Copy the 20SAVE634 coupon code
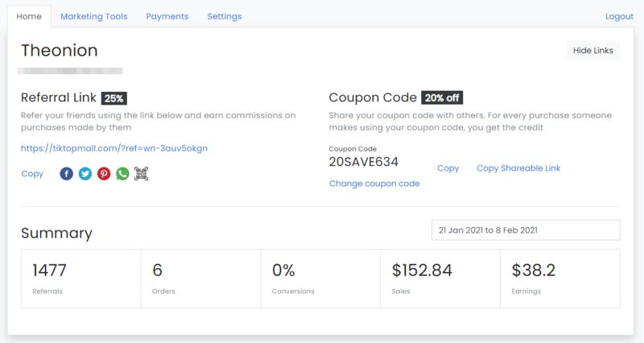Screen dimensions: 644x343 448,168
